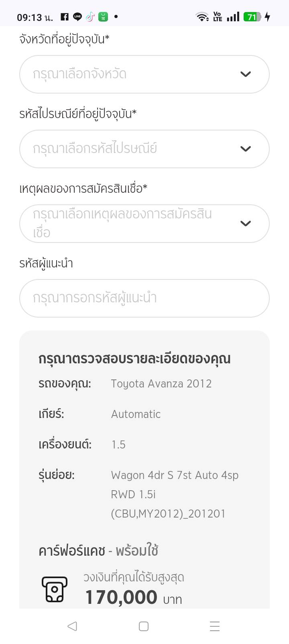
Task: Tap chevron on loan reason field
Action: [x=245, y=224]
